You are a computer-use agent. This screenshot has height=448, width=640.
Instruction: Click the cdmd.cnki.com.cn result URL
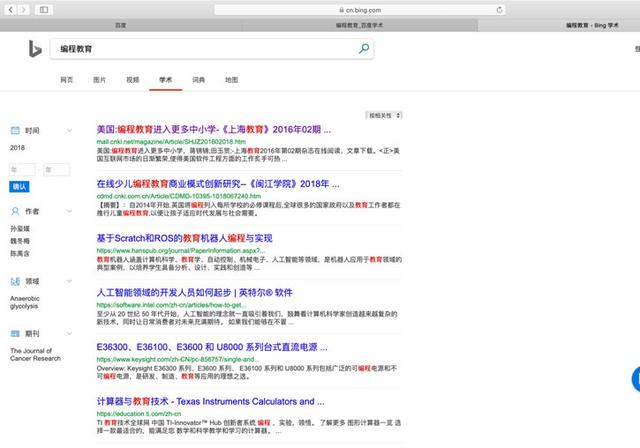click(x=178, y=196)
